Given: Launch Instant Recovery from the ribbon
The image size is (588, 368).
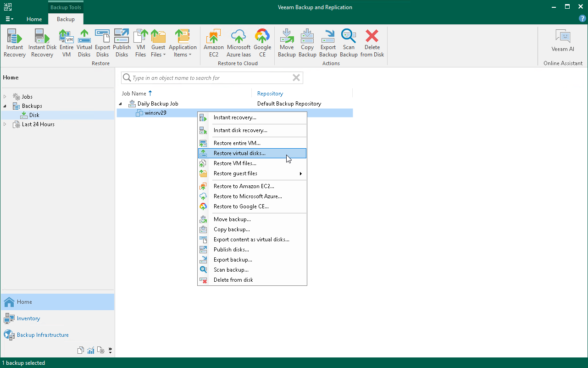Looking at the screenshot, I should click(x=15, y=43).
